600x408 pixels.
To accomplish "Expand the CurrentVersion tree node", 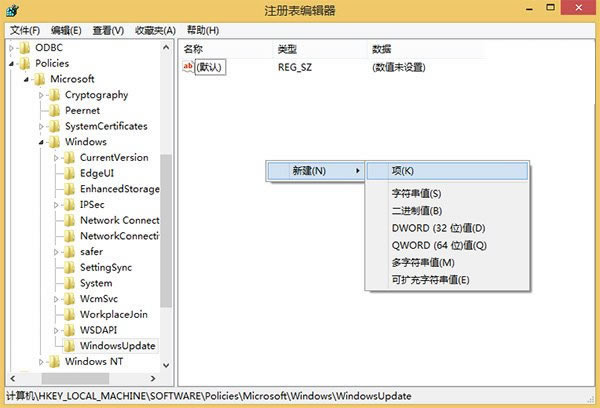I will [56, 158].
